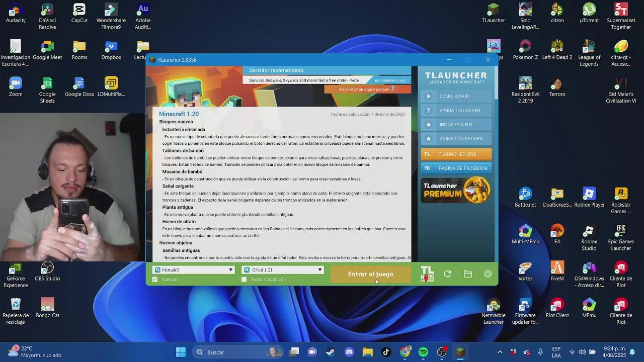Open the TL Mods icon
The width and height of the screenshot is (644, 362).
coord(427,274)
